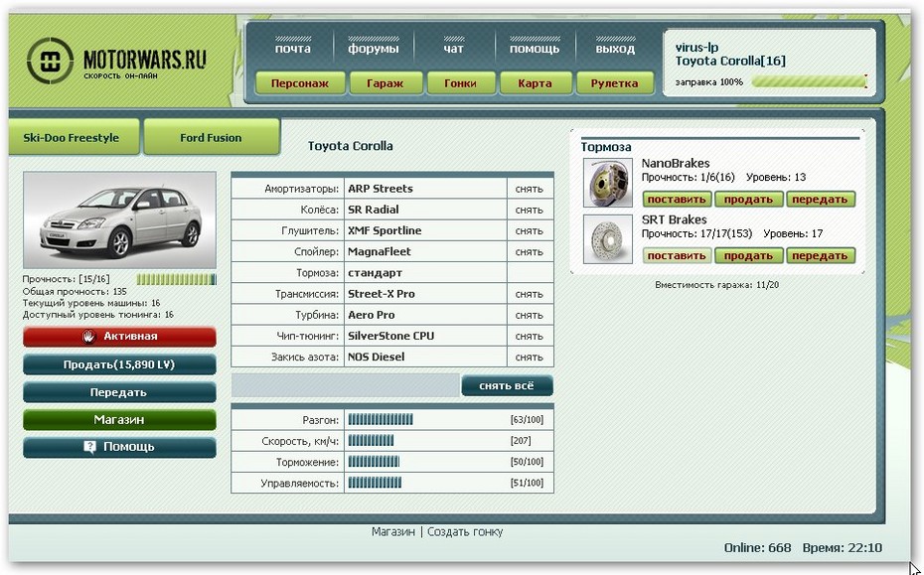Open the SRT Brakes disc thumbnail
Viewport: 924px width, 575px height.
[607, 238]
